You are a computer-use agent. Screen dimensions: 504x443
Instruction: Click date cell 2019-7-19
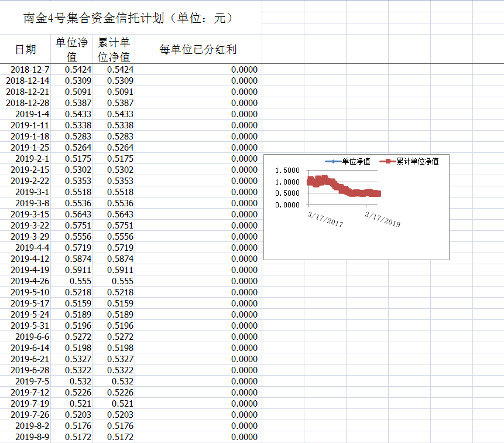pos(25,403)
